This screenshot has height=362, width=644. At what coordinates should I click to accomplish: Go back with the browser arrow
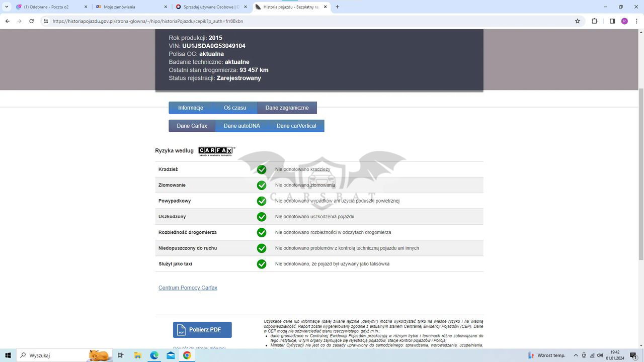click(x=7, y=21)
